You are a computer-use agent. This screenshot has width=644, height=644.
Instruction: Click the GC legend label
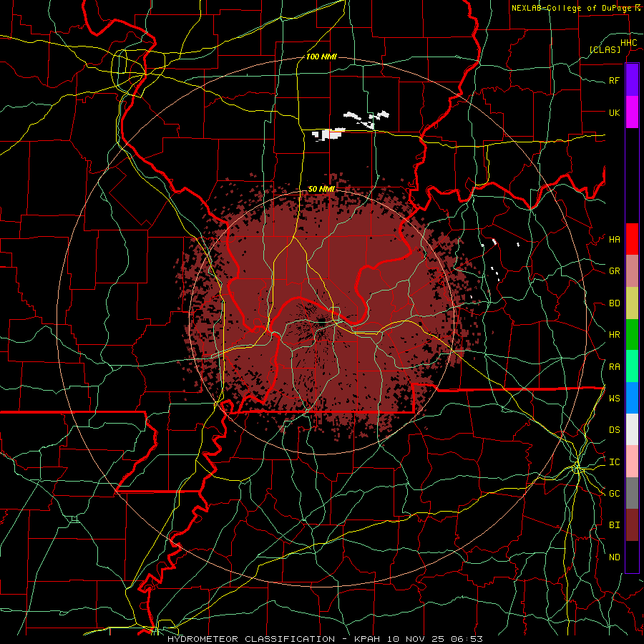(615, 494)
